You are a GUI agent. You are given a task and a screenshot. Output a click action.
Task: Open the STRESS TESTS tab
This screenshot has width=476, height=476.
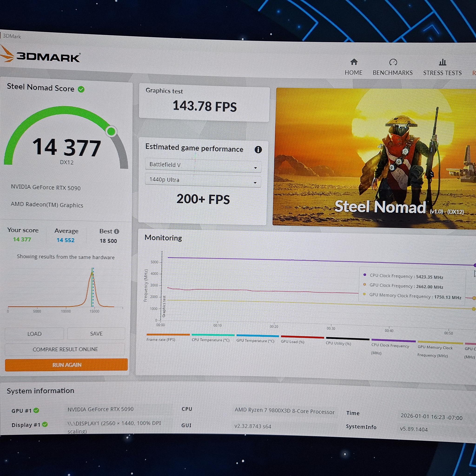[x=442, y=67]
